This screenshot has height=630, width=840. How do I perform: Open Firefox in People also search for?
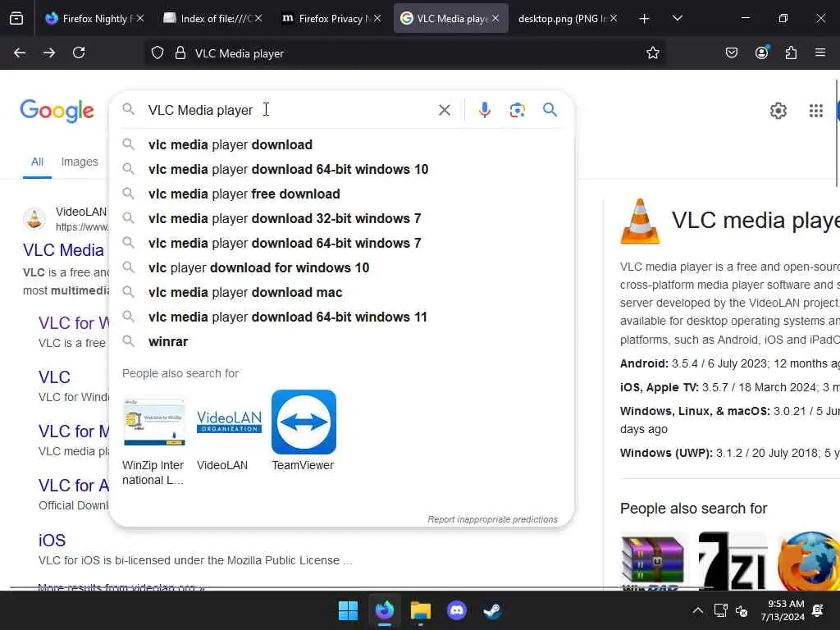point(809,561)
